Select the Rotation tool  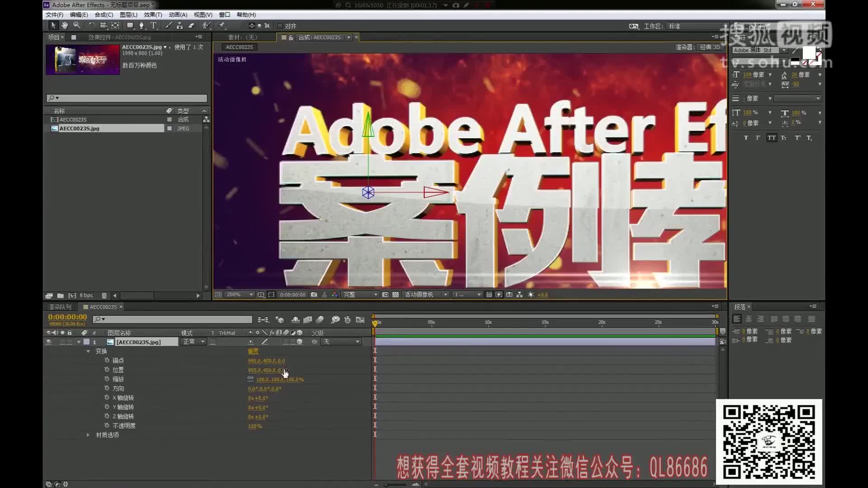(x=92, y=26)
